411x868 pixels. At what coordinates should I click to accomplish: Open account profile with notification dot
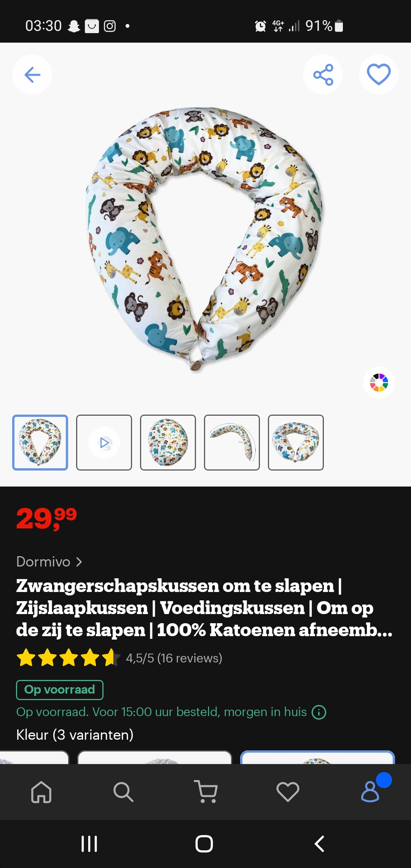pos(370,791)
